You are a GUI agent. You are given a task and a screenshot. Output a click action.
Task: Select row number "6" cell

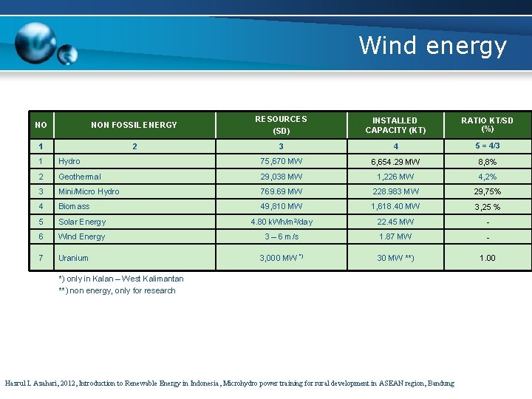click(x=41, y=236)
